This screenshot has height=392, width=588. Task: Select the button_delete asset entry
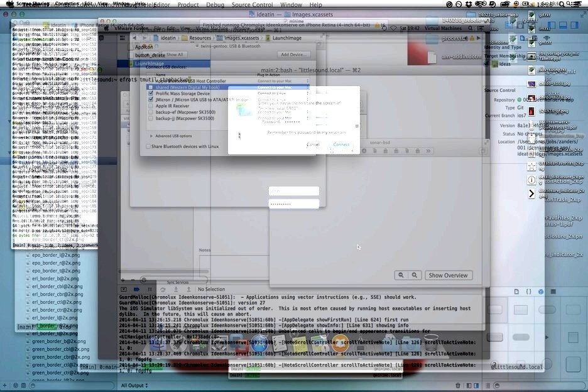[150, 55]
